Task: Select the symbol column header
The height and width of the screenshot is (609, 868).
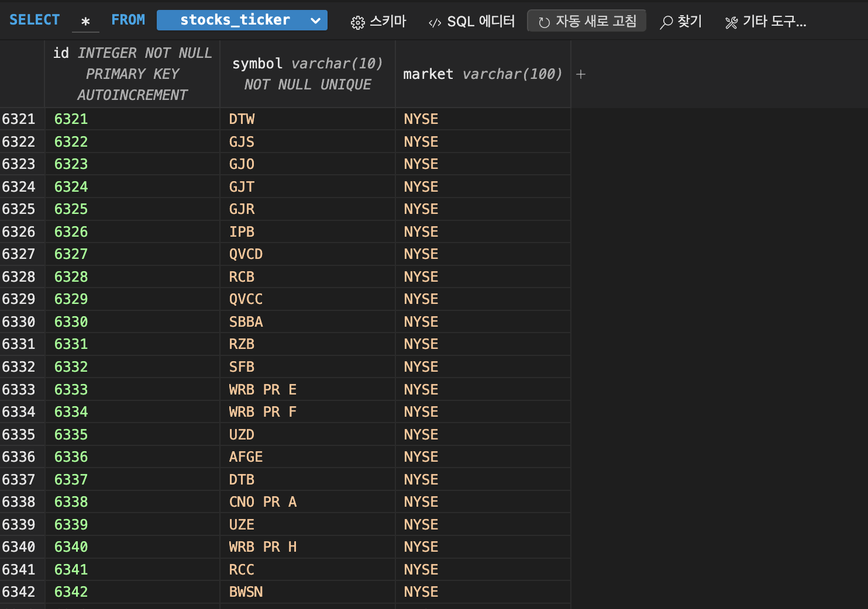Action: point(308,74)
